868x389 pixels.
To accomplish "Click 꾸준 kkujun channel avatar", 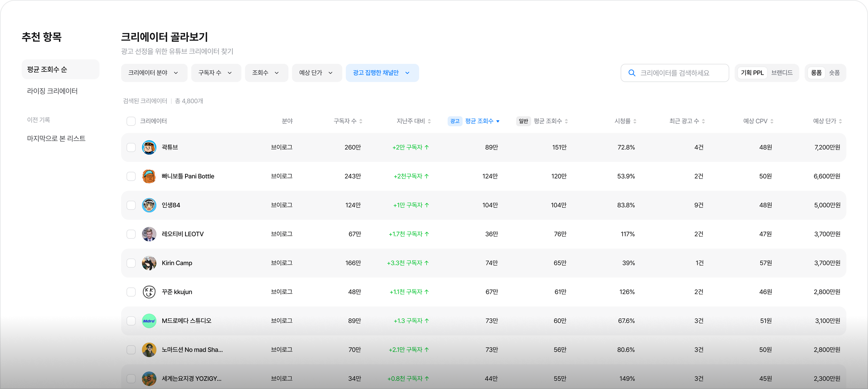I will coord(149,292).
